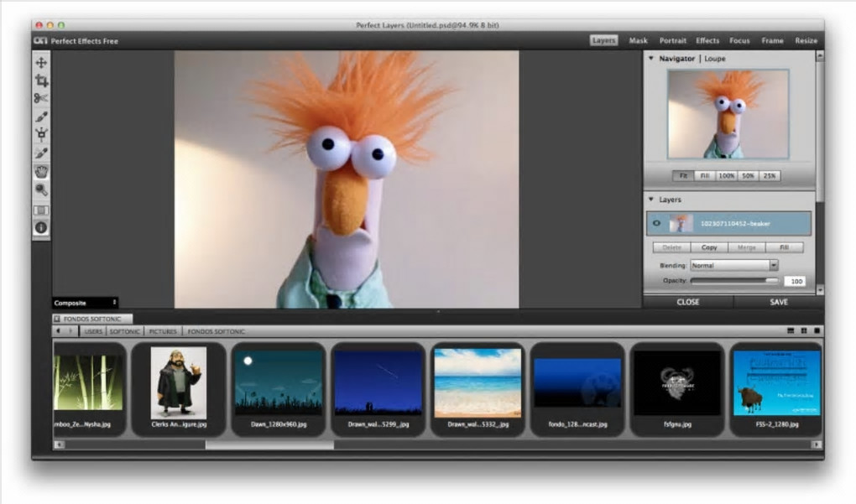This screenshot has height=504, width=856.
Task: Switch to the Portrait module
Action: (672, 40)
